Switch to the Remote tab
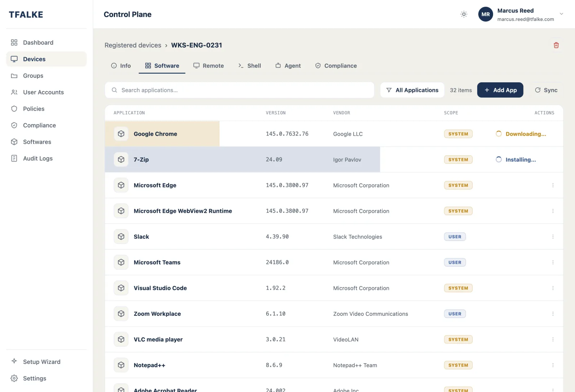575x392 pixels. (208, 66)
